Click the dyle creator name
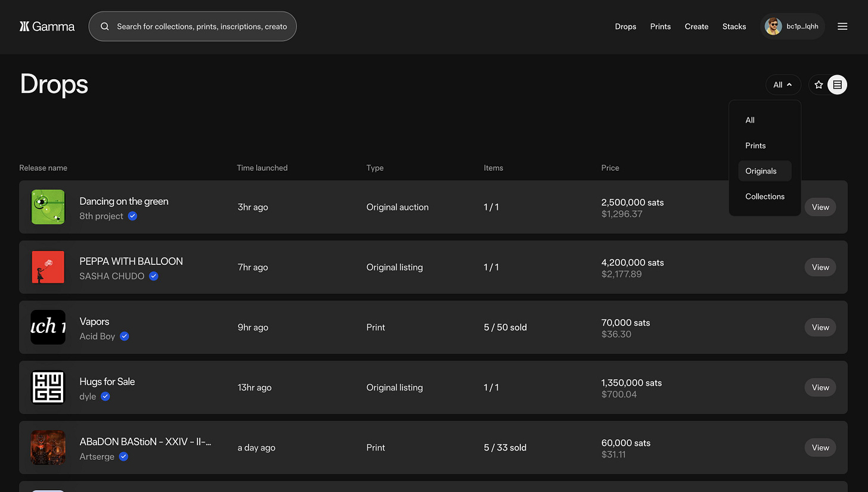Viewport: 868px width, 492px height. (x=88, y=397)
